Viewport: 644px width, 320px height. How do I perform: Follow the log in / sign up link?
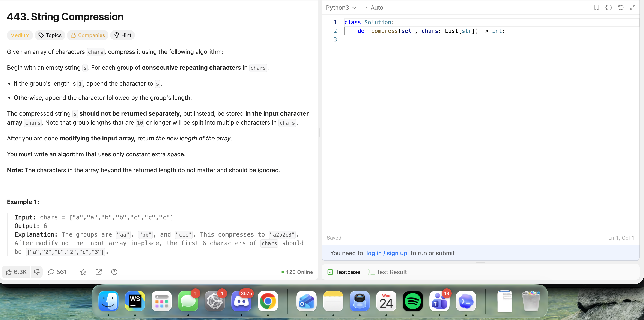pos(387,253)
